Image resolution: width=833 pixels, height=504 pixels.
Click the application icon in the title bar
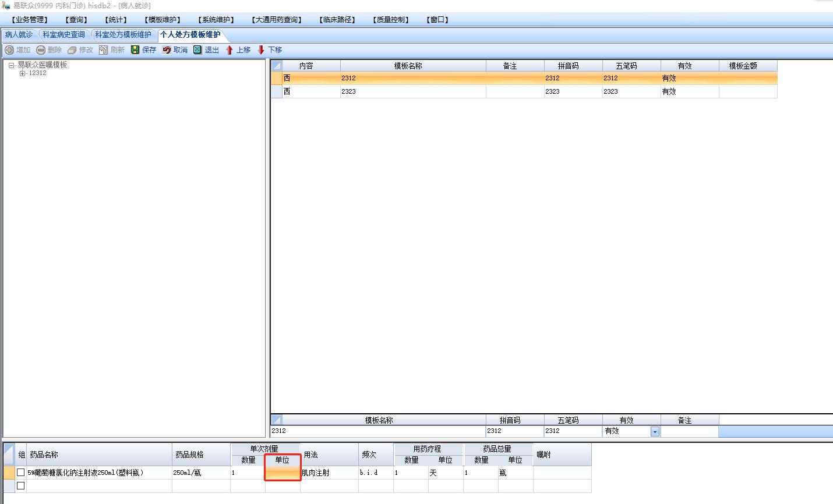coord(5,5)
